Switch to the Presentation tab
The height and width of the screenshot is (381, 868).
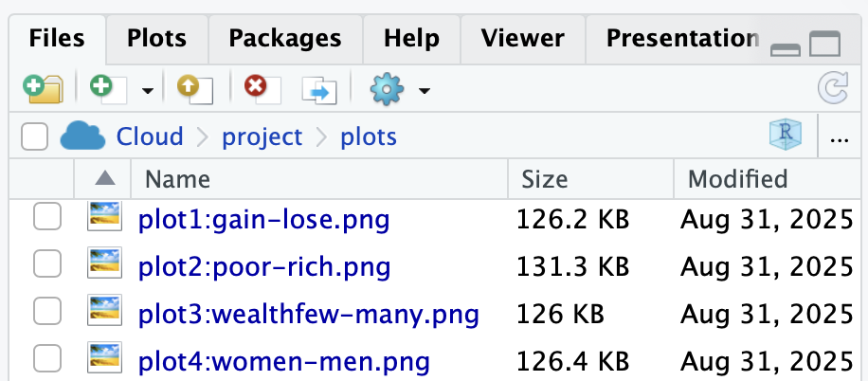[682, 39]
